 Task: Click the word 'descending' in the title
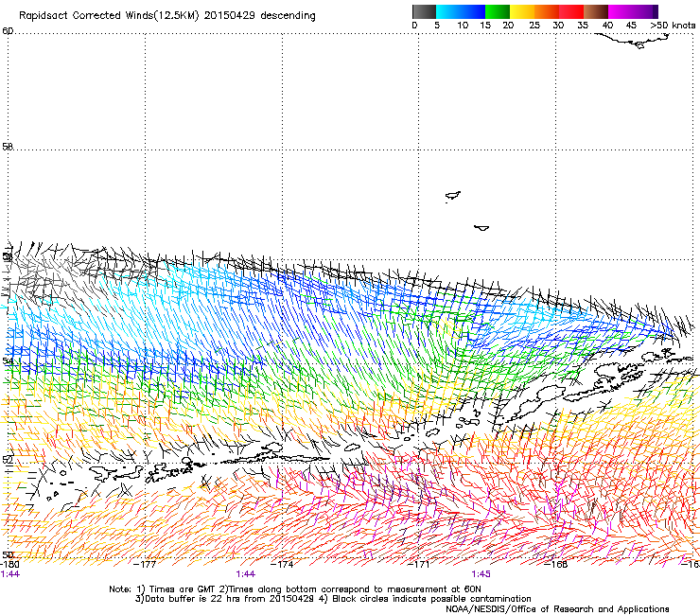[x=288, y=16]
